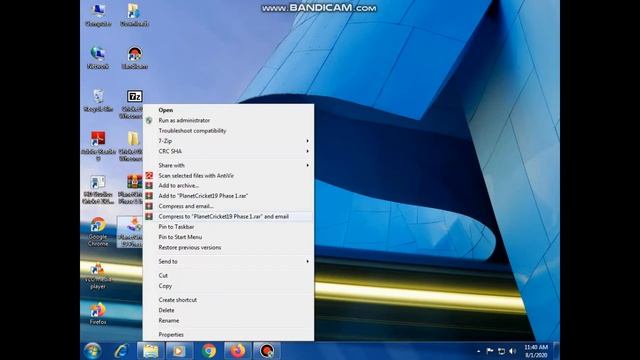Choose Open in the context menu
The image size is (640, 360).
pos(228,110)
